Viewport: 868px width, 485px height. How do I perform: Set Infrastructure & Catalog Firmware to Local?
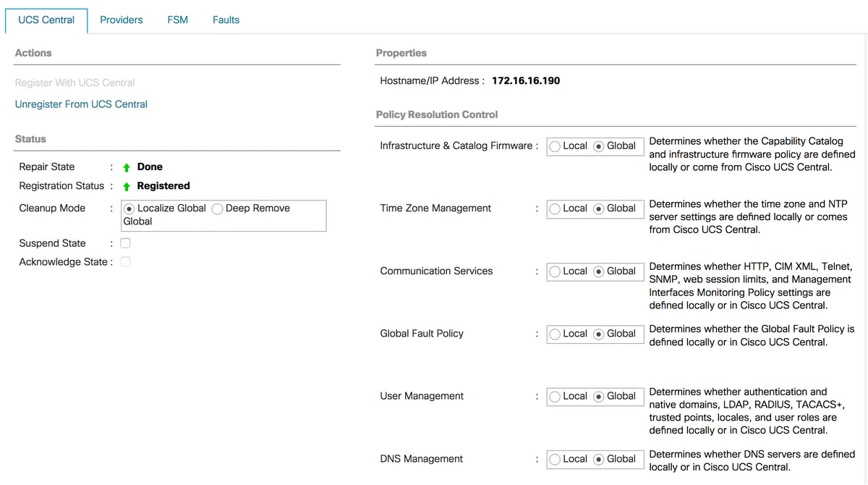(x=555, y=146)
